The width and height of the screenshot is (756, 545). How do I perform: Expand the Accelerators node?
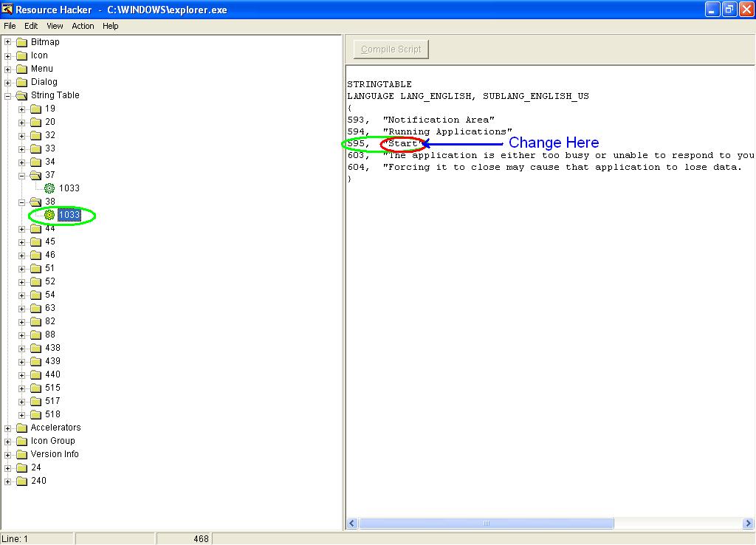coord(7,428)
